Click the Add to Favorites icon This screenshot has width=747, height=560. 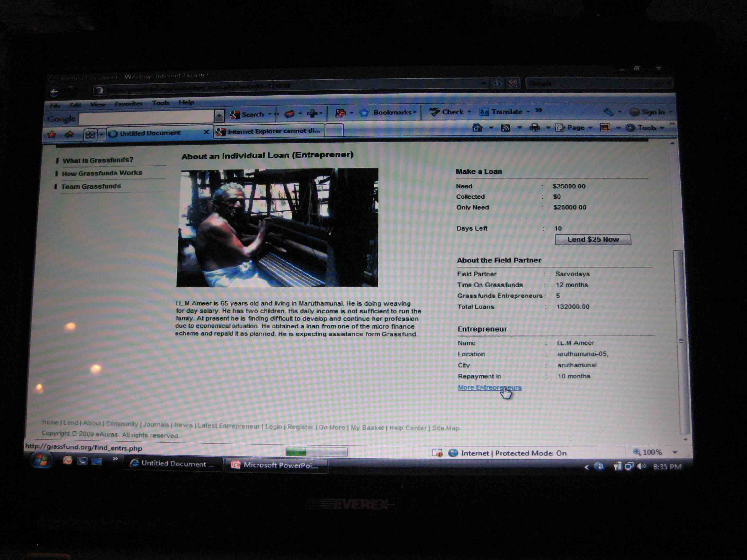click(x=69, y=135)
